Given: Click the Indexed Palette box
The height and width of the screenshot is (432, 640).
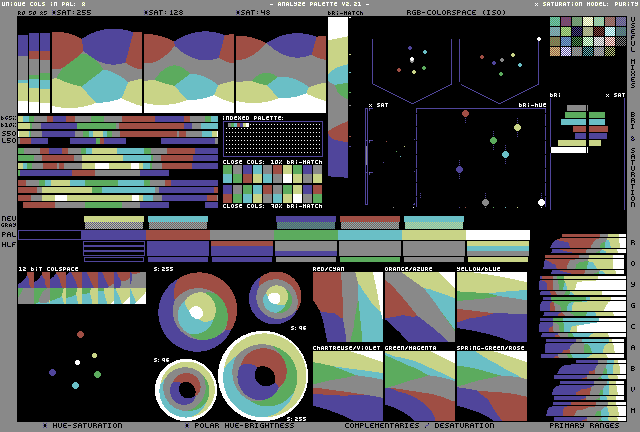Looking at the screenshot, I should tap(272, 138).
